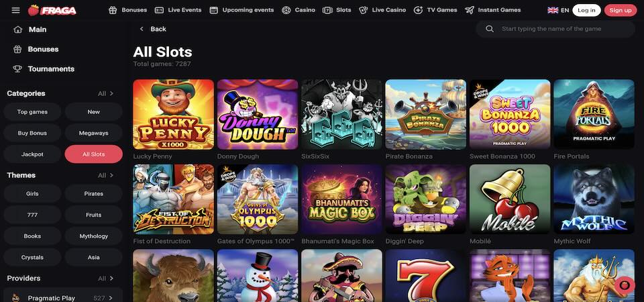Click the Instant Games rocket icon
The width and height of the screenshot is (644, 302).
click(470, 10)
